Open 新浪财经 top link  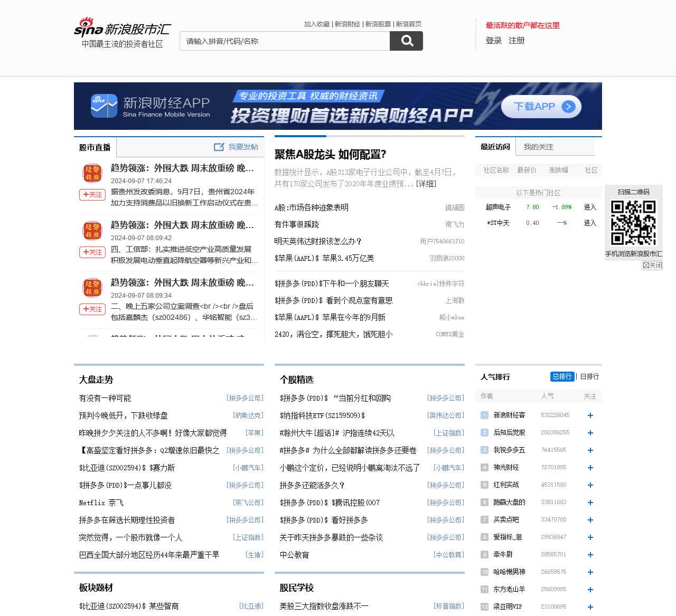pos(348,24)
